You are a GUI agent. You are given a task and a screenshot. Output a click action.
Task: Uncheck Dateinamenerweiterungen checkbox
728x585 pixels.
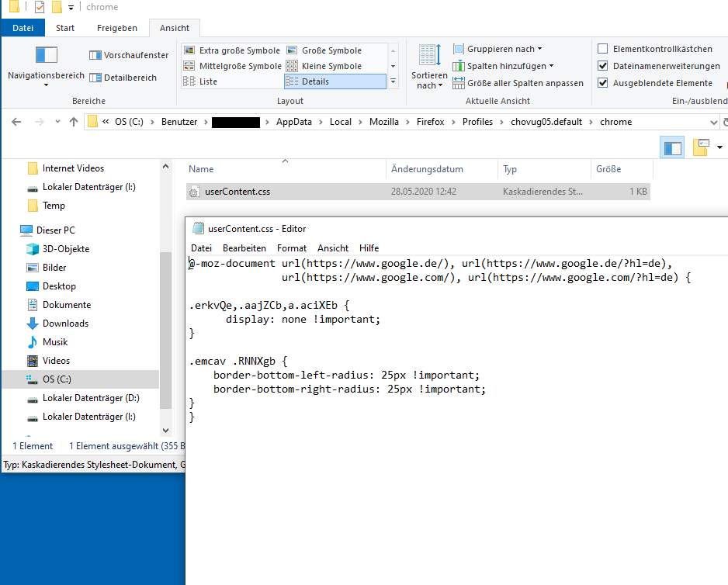tap(602, 66)
